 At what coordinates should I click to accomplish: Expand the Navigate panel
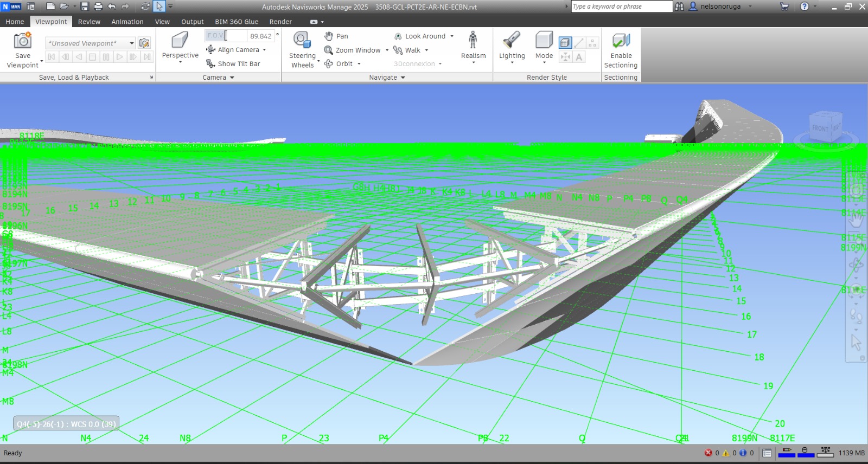click(x=387, y=78)
